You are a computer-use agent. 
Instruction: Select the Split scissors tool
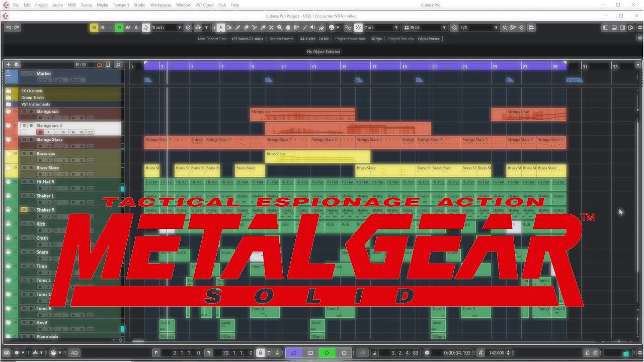[x=255, y=28]
